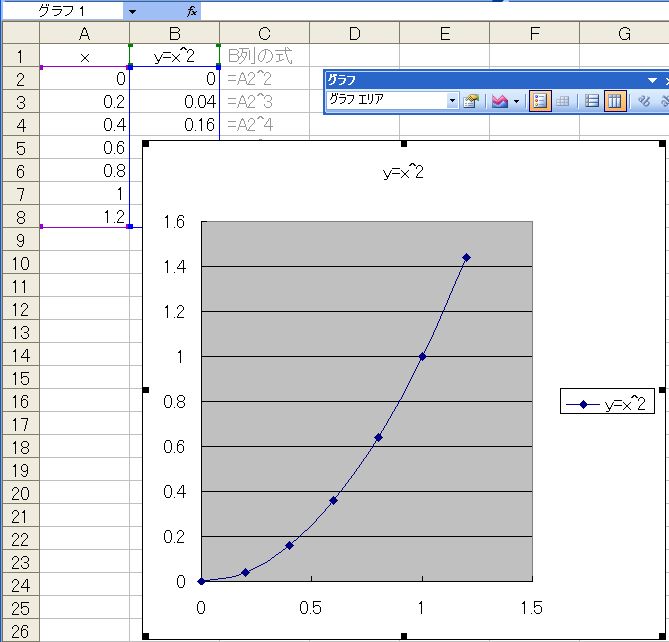Screen dimensions: 669x642
Task: Toggle plot series By Column
Action: click(615, 101)
